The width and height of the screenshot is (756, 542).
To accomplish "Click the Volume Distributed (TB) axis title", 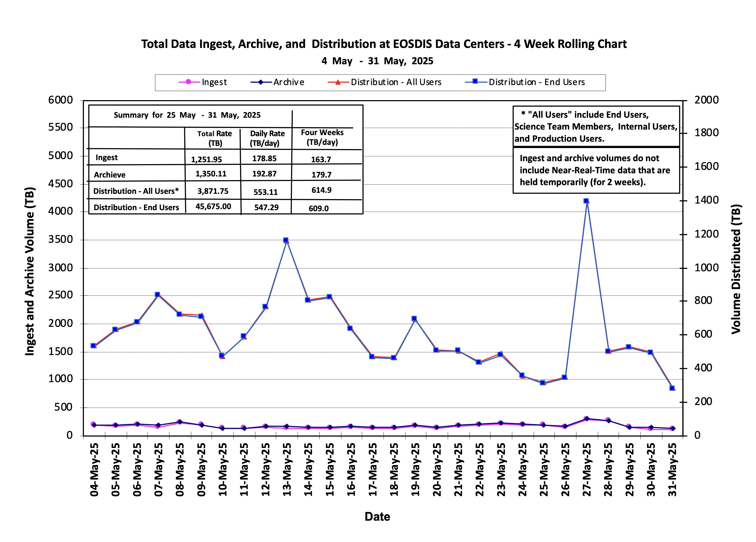I will pyautogui.click(x=736, y=269).
